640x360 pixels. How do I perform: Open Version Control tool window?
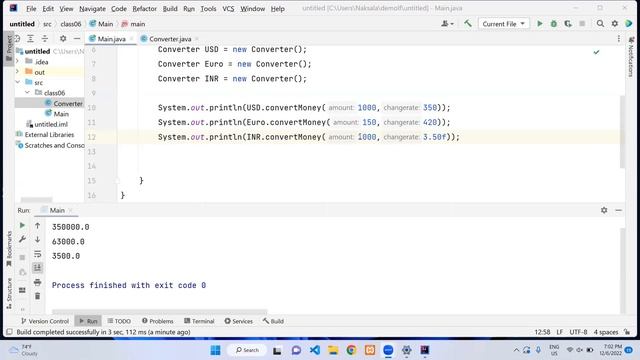click(44, 321)
